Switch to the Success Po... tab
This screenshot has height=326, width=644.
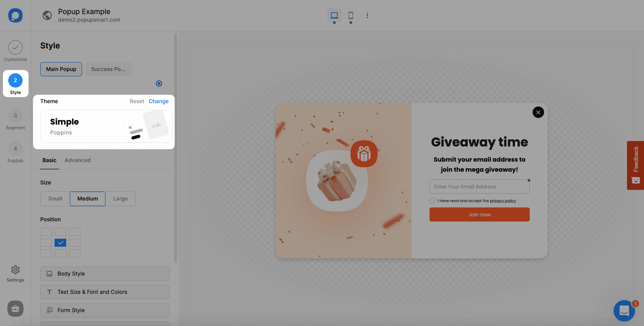coord(108,69)
